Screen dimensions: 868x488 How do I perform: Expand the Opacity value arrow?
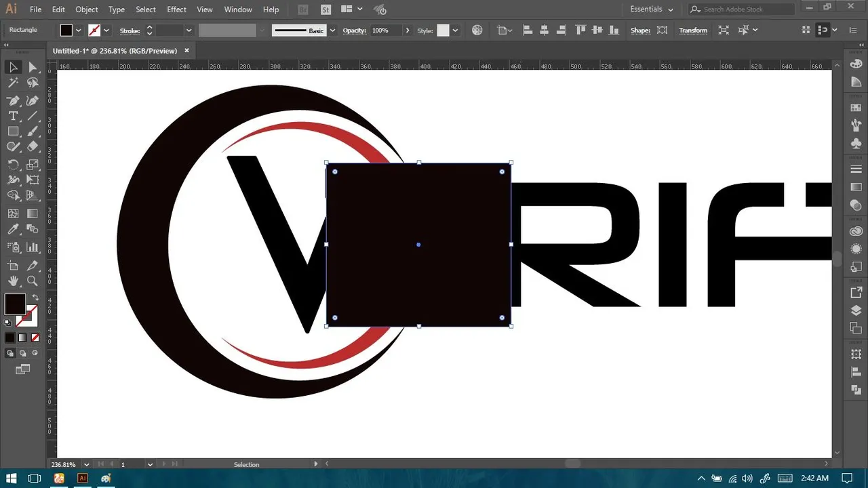408,30
